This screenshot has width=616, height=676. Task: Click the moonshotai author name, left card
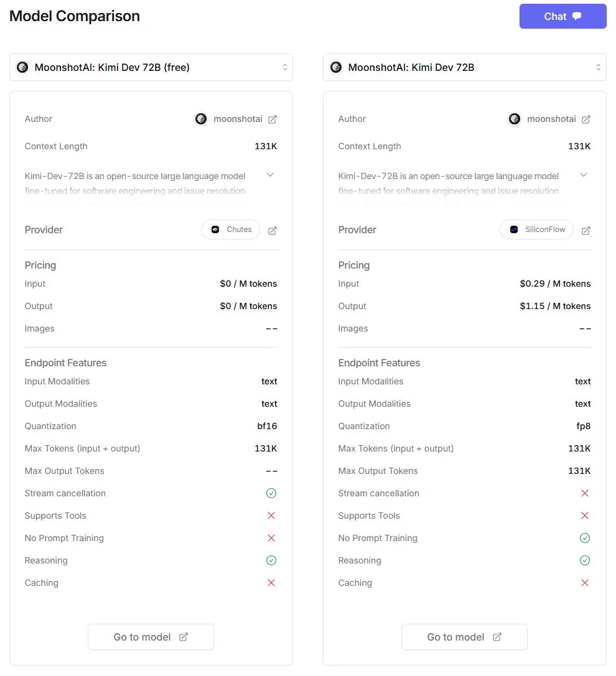[x=238, y=119]
